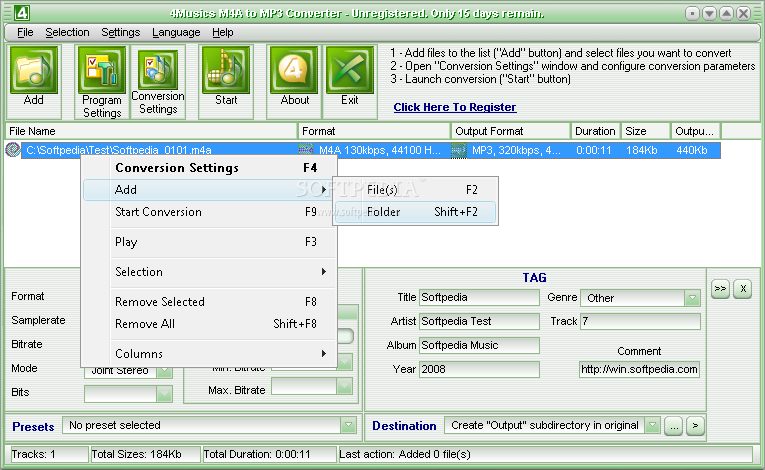Click the Exit toolbar icon
The image size is (765, 470).
point(350,70)
